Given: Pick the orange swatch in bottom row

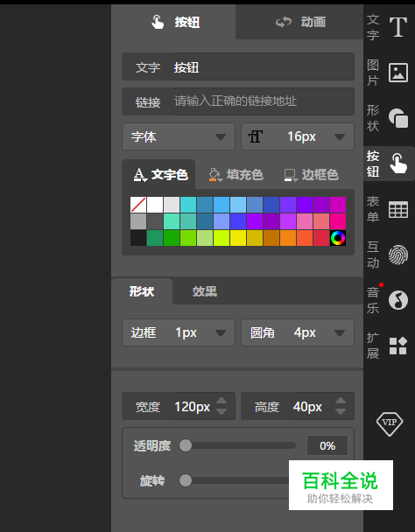Looking at the screenshot, I should point(288,238).
